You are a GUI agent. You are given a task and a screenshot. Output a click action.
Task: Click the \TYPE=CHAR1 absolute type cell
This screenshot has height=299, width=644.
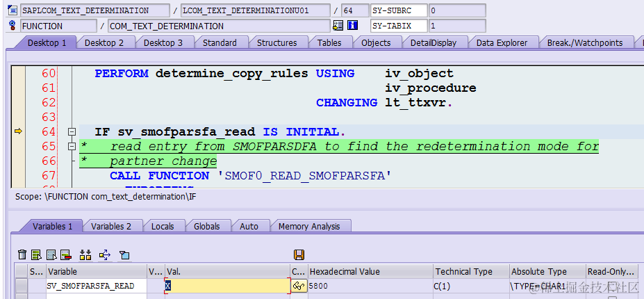click(x=547, y=285)
